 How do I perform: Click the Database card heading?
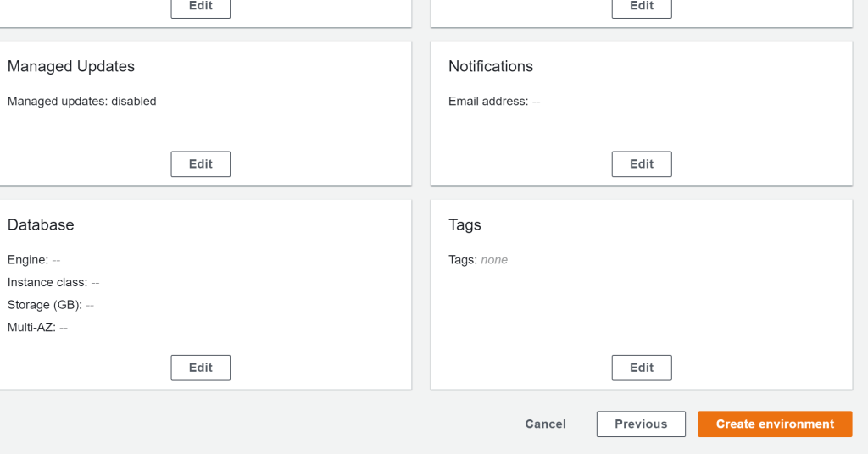tap(41, 224)
